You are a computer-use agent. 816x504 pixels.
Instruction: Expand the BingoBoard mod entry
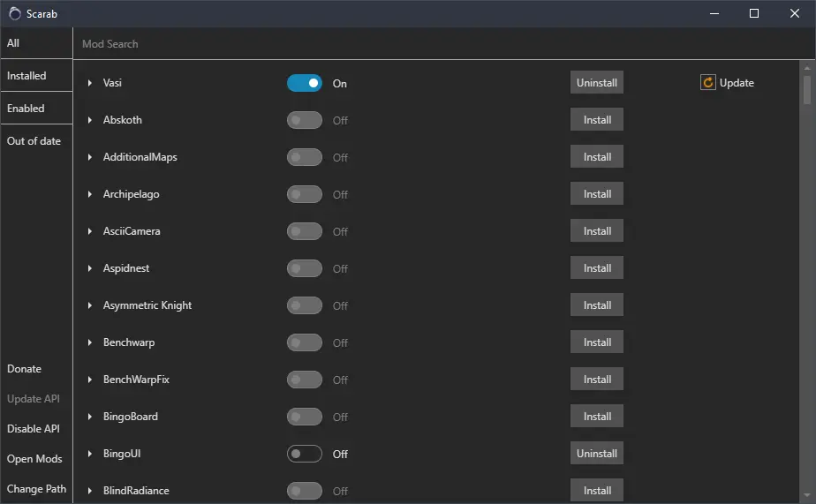point(90,417)
